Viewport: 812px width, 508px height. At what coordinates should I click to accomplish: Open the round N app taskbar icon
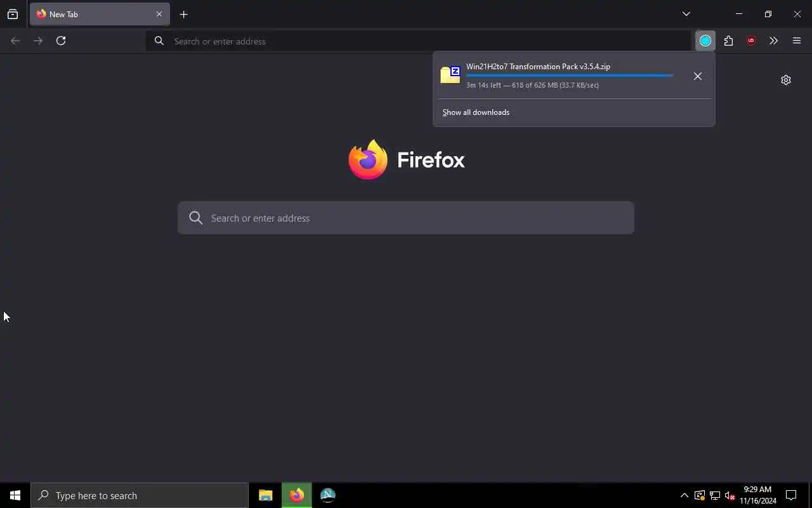coord(328,495)
